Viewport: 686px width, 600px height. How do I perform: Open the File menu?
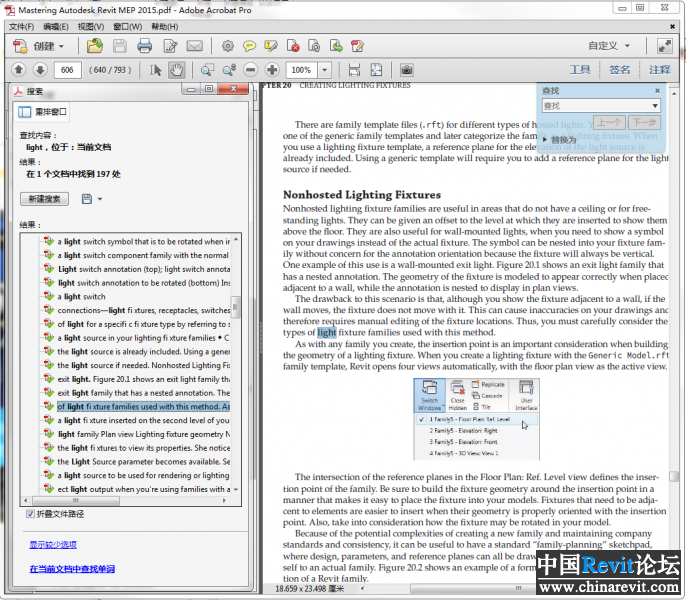(21, 27)
